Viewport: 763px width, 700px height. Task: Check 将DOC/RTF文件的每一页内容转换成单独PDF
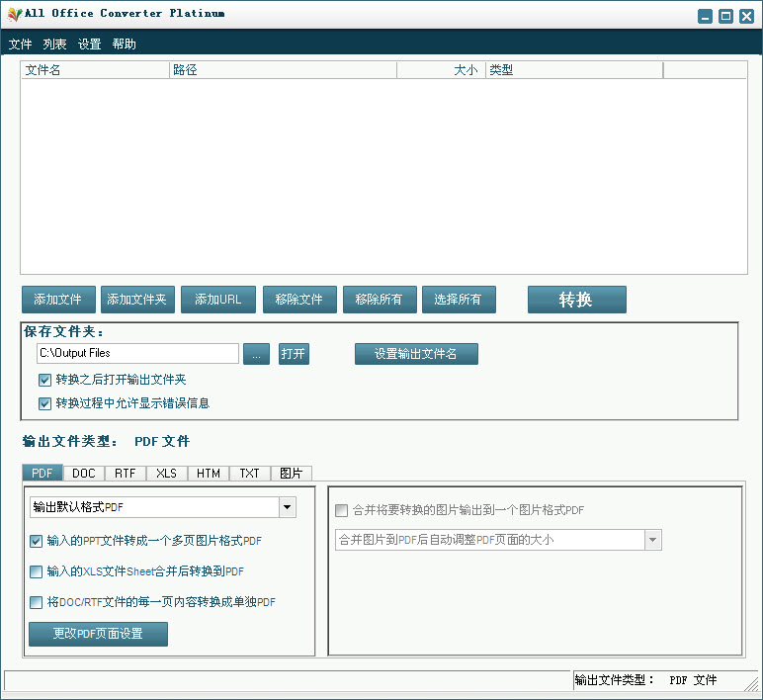click(37, 602)
